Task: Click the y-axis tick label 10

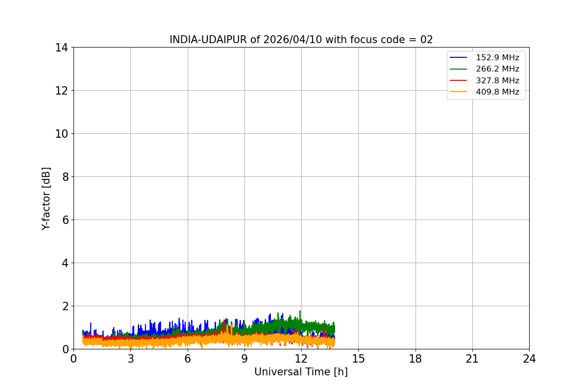Action: pyautogui.click(x=62, y=134)
